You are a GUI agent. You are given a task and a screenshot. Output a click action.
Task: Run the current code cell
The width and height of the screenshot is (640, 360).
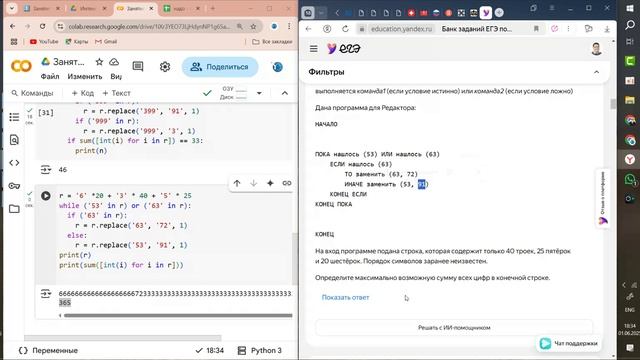point(46,196)
